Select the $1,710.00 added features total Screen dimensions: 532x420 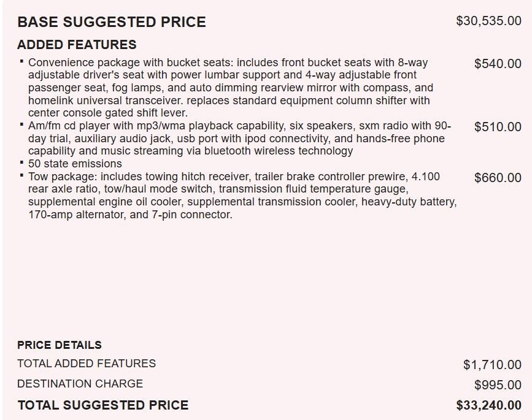492,365
